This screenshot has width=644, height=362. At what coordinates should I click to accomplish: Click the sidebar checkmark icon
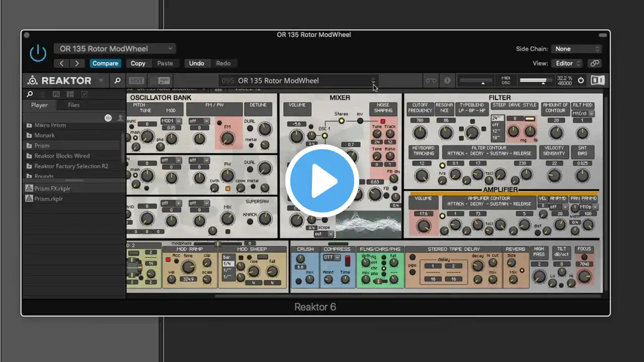click(x=85, y=94)
